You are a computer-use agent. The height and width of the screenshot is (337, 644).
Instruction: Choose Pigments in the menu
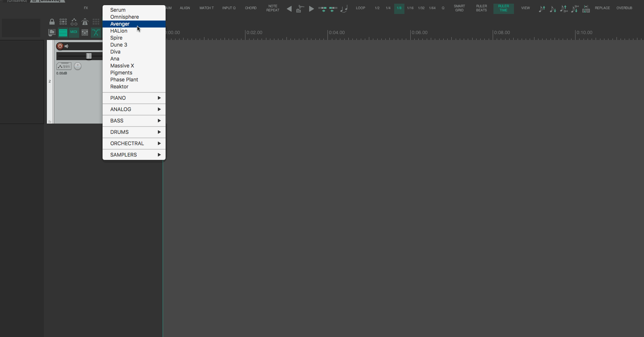pyautogui.click(x=134, y=73)
